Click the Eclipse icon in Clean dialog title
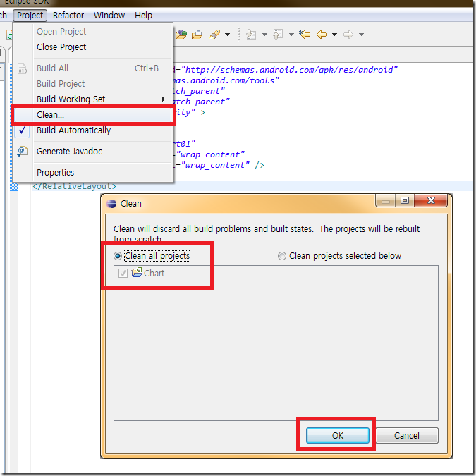The image size is (476, 476). 111,203
